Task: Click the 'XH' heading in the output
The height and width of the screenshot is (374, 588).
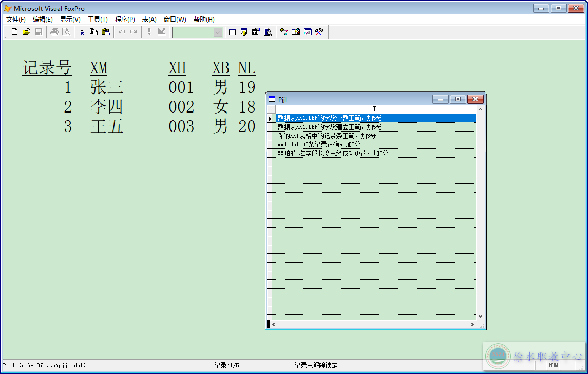Action: click(177, 68)
